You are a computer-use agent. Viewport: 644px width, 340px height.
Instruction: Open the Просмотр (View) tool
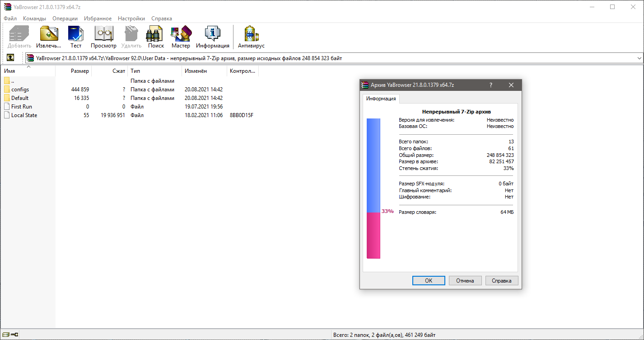103,37
